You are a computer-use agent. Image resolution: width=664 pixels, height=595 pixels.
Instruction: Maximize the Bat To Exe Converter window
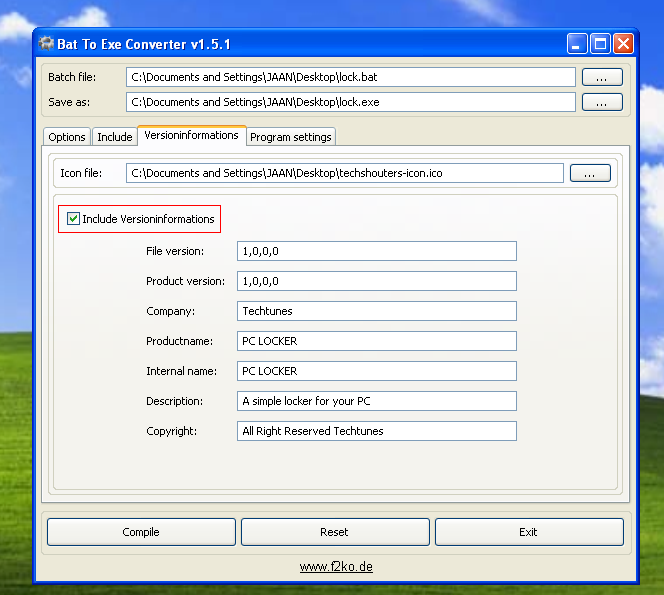600,44
